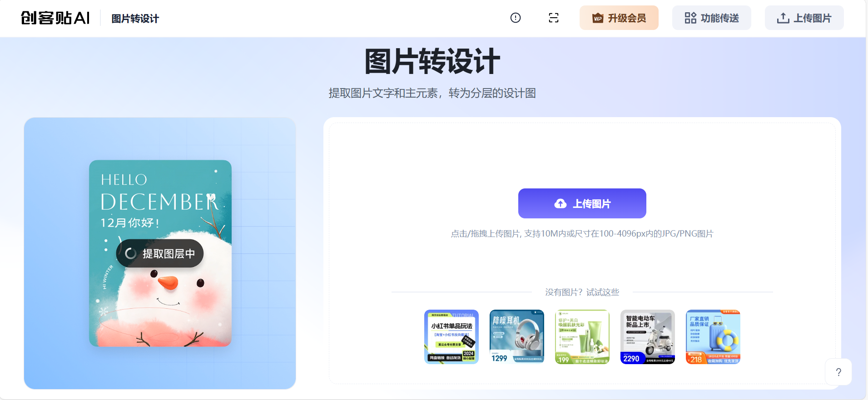This screenshot has width=868, height=400.
Task: Select the 降噪耳机 headphone sample image
Action: pyautogui.click(x=517, y=337)
